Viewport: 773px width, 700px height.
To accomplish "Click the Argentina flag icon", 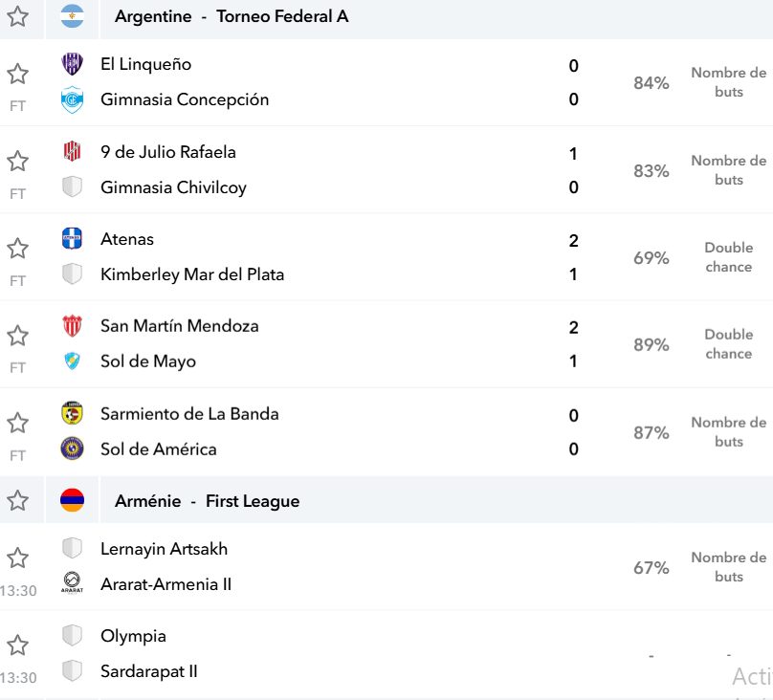I will point(72,16).
